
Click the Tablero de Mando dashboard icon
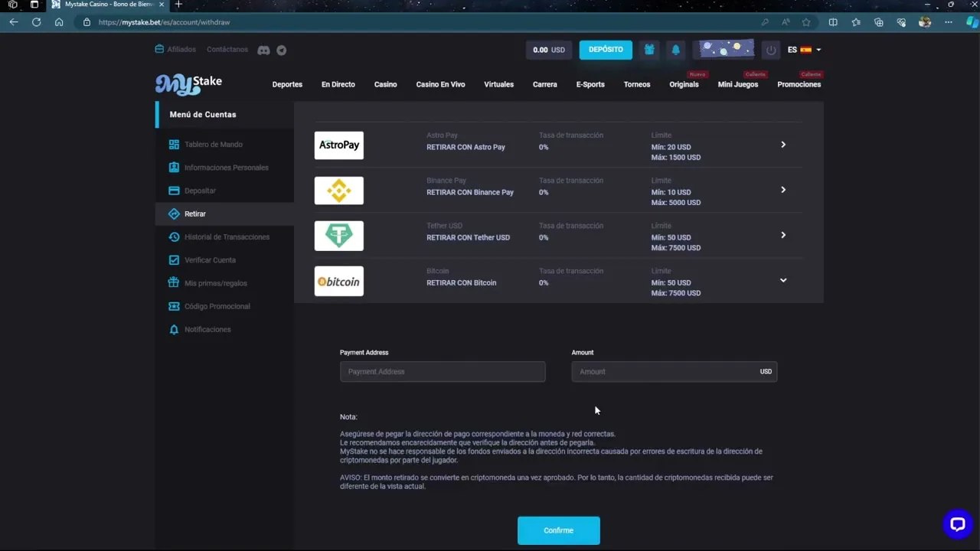pos(174,145)
